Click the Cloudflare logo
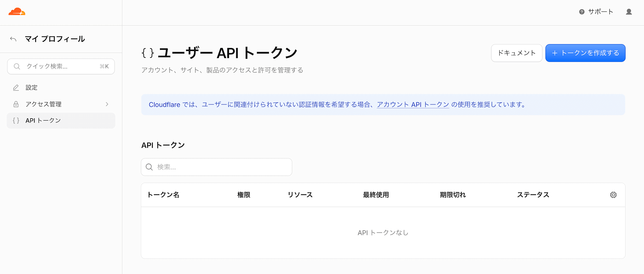Image resolution: width=644 pixels, height=274 pixels. click(x=17, y=12)
